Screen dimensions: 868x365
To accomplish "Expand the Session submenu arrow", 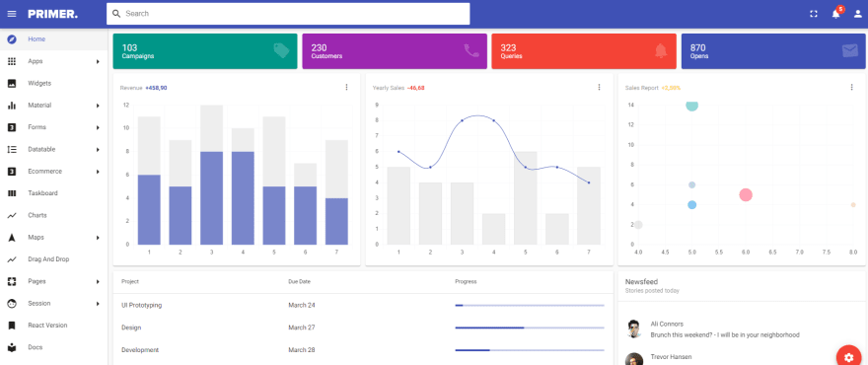I will 98,304.
